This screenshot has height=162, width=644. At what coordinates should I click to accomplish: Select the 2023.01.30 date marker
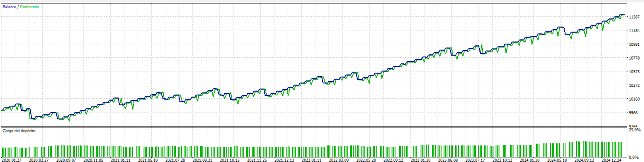pyautogui.click(x=420, y=160)
